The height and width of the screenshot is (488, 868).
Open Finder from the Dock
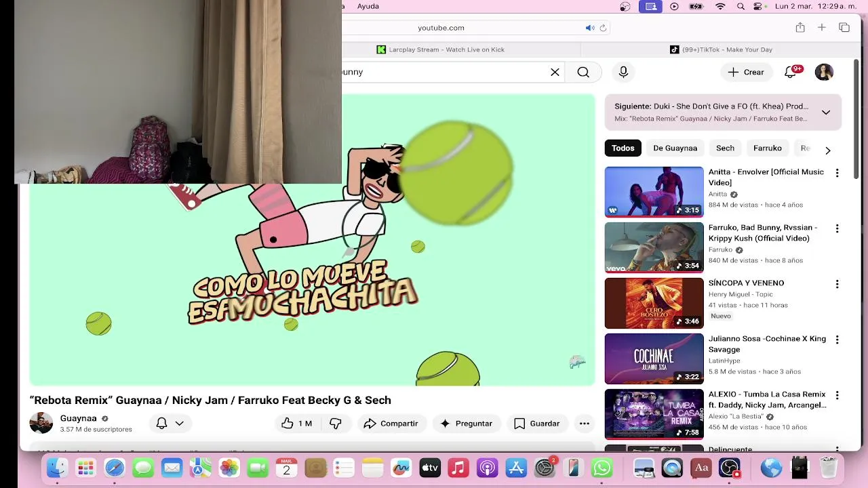point(57,468)
